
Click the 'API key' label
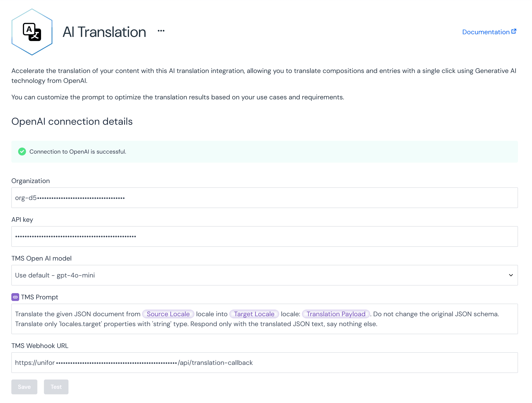[x=22, y=220]
